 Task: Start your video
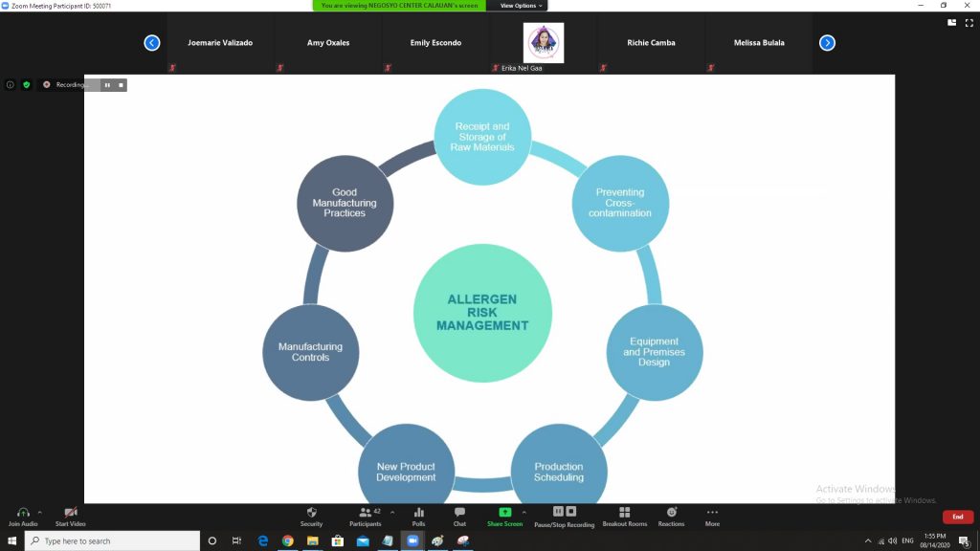(x=70, y=518)
